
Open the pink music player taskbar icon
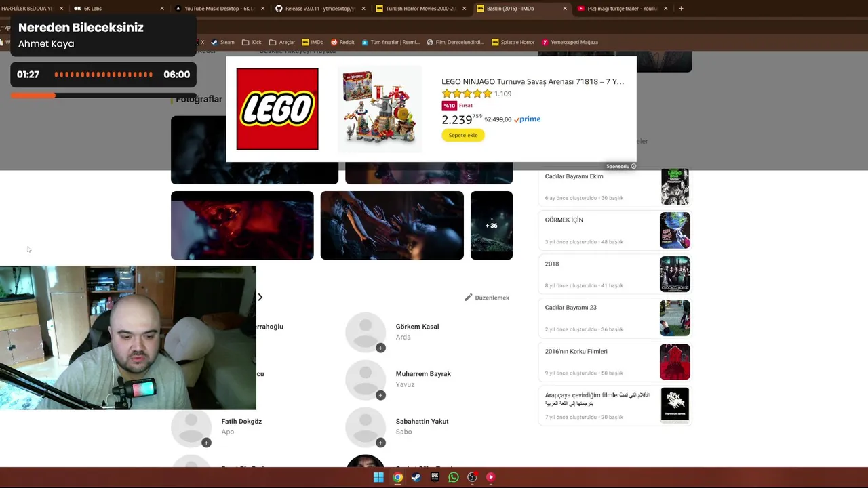(490, 477)
